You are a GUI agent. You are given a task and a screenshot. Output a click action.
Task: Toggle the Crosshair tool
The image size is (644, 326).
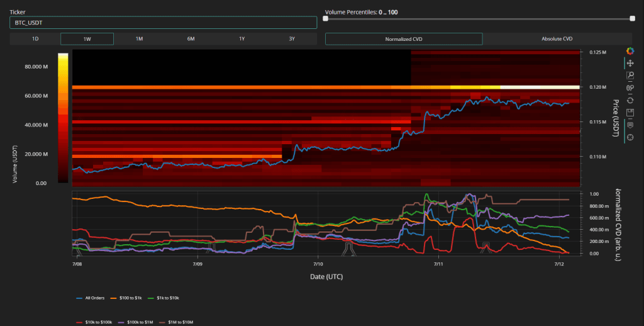pyautogui.click(x=630, y=137)
